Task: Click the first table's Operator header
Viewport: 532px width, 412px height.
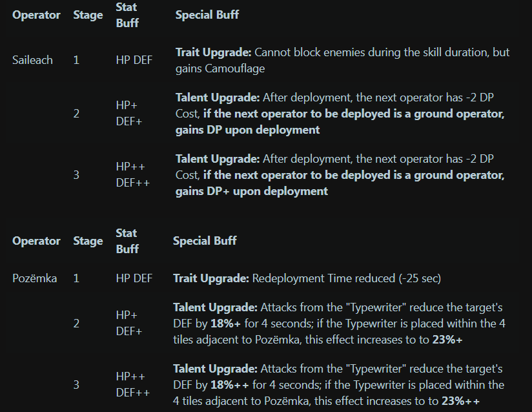Action: pos(36,15)
